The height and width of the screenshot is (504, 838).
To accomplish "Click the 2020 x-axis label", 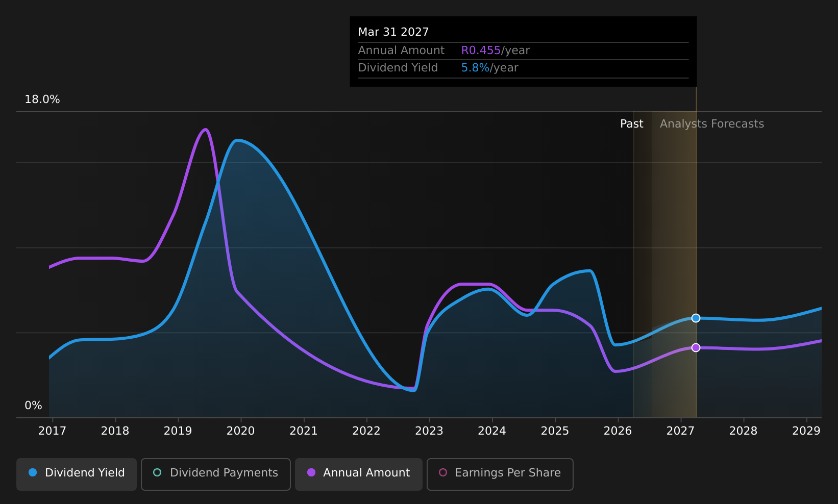I will coord(241,431).
